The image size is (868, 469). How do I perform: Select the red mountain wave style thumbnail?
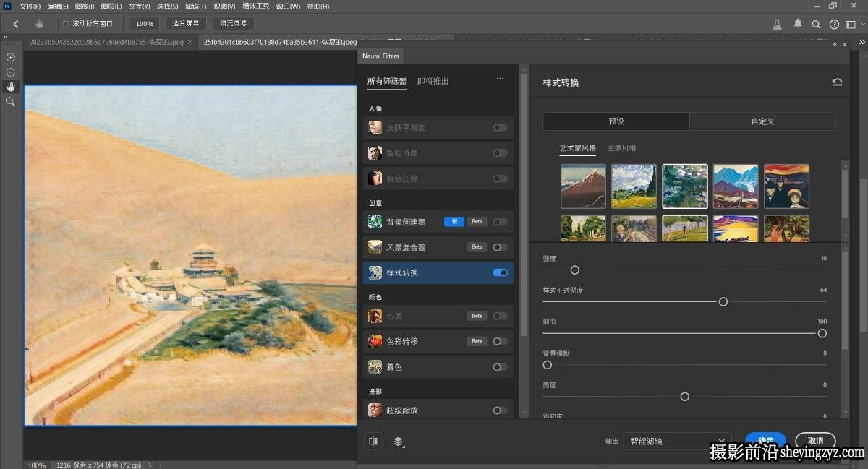[x=583, y=186]
